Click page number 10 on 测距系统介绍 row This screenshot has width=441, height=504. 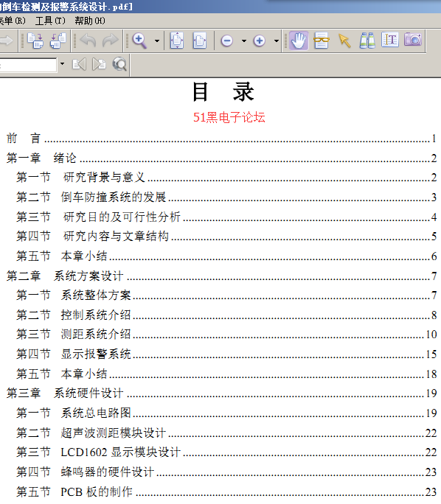tap(431, 335)
